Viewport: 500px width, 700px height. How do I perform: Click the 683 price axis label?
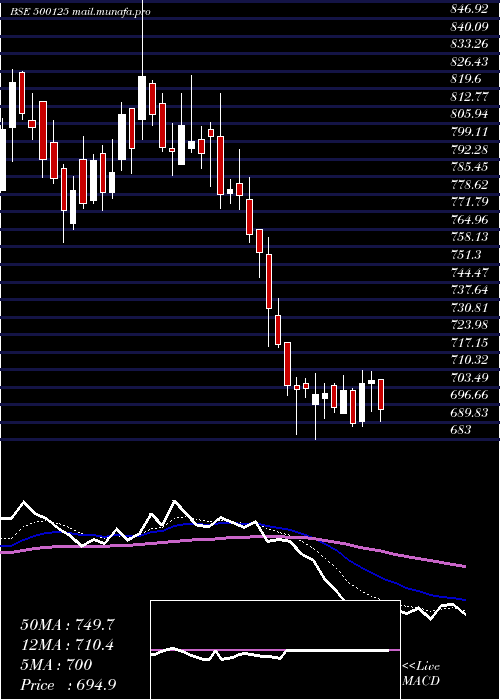point(461,430)
